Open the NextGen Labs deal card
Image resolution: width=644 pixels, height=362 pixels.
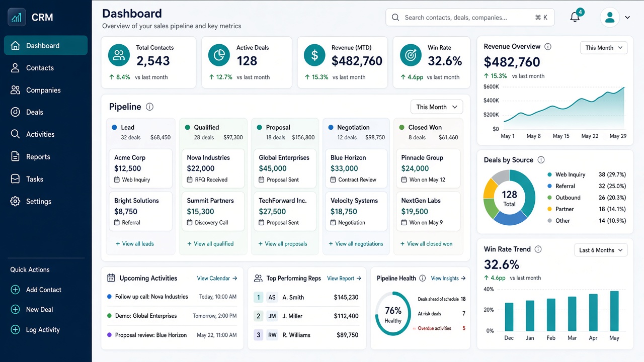(x=428, y=211)
